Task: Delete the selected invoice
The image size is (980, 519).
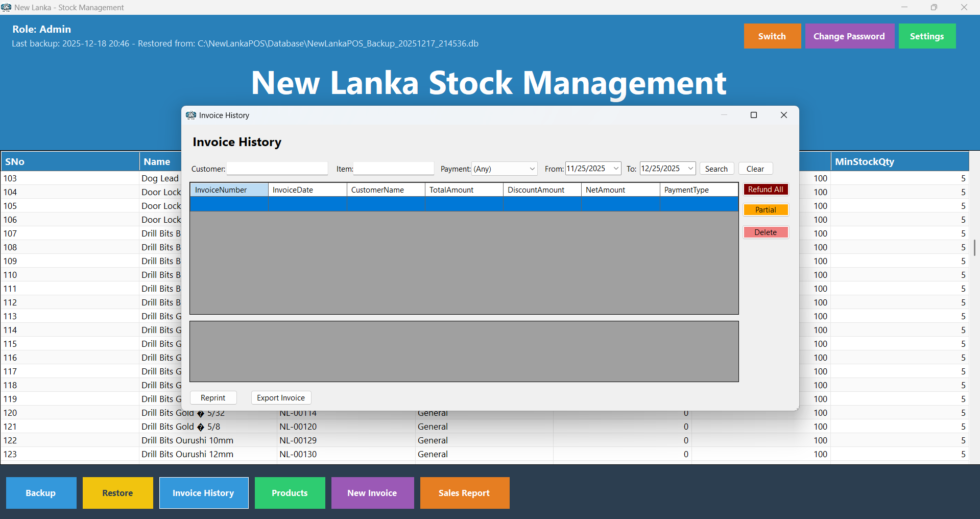Action: (x=766, y=232)
